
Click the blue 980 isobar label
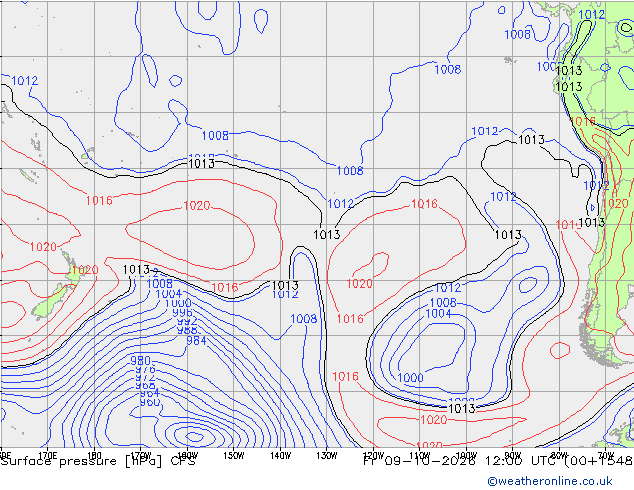click(140, 360)
